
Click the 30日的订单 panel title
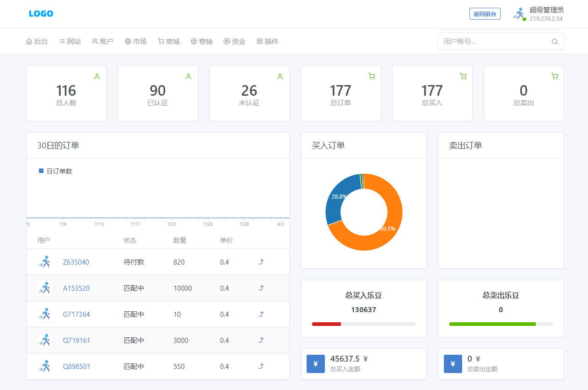coord(58,146)
